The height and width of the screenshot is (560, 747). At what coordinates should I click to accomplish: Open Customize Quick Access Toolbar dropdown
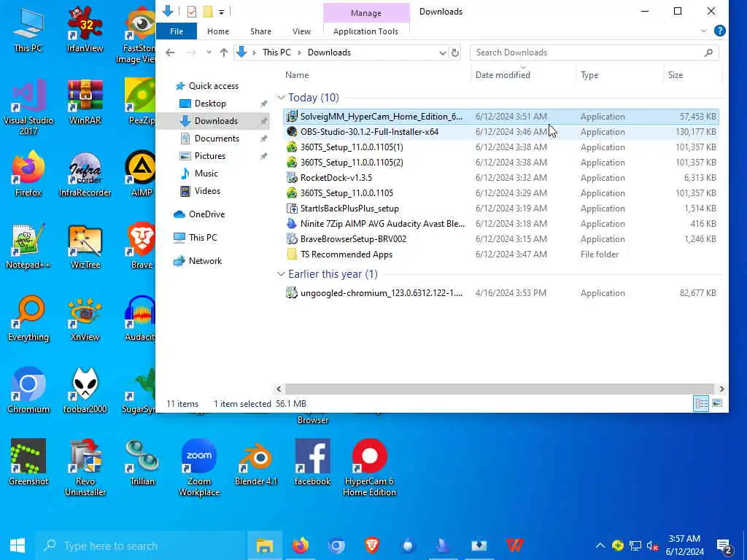222,12
